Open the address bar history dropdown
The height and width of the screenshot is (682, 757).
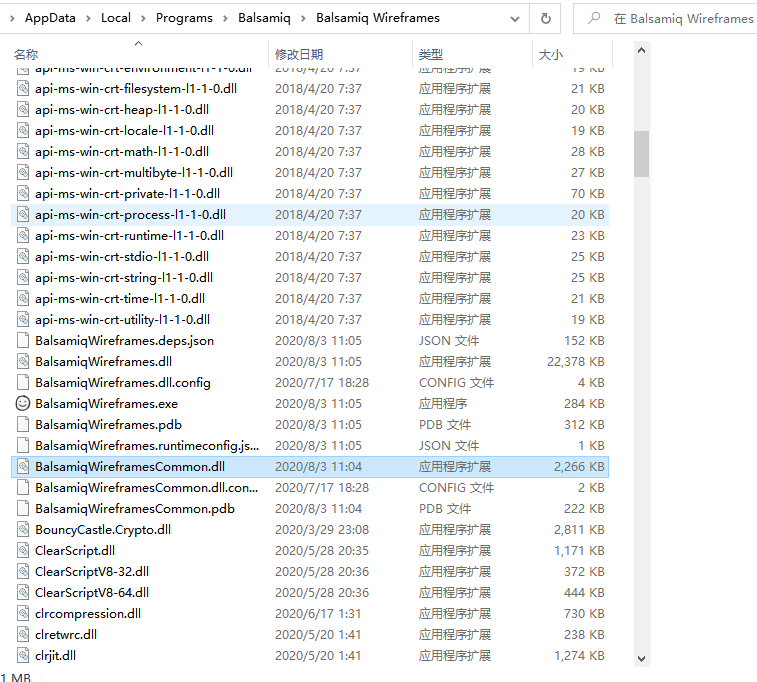pyautogui.click(x=515, y=19)
